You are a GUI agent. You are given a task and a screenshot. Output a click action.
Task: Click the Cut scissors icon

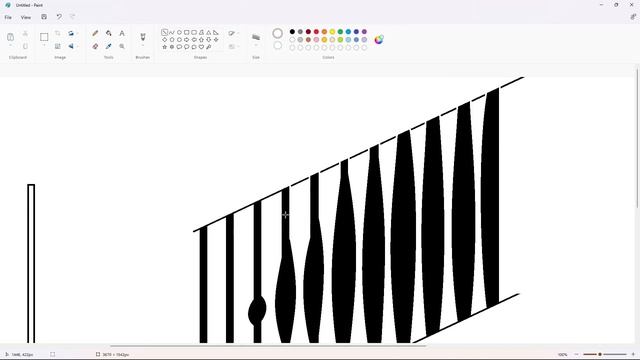pyautogui.click(x=25, y=33)
